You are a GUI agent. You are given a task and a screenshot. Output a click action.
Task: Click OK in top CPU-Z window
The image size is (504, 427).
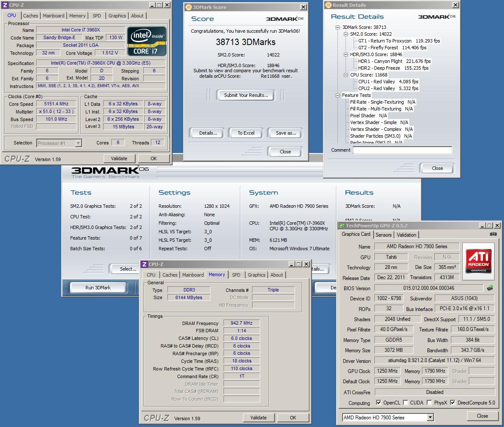pos(154,158)
